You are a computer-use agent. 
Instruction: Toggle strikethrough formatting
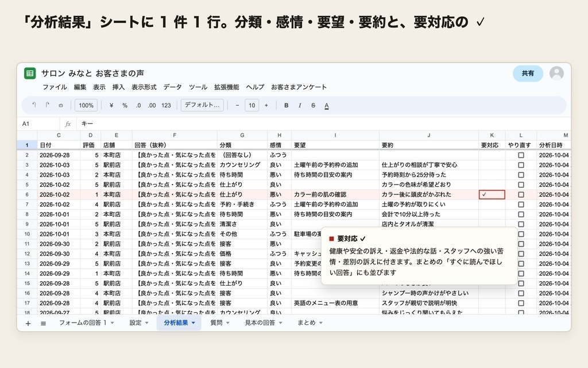[x=313, y=106]
